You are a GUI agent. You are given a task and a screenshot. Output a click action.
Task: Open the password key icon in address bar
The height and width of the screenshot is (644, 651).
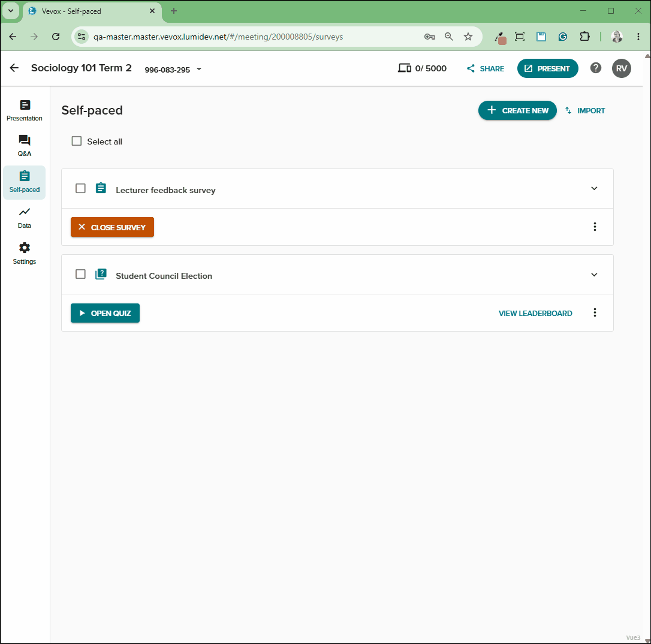click(430, 37)
